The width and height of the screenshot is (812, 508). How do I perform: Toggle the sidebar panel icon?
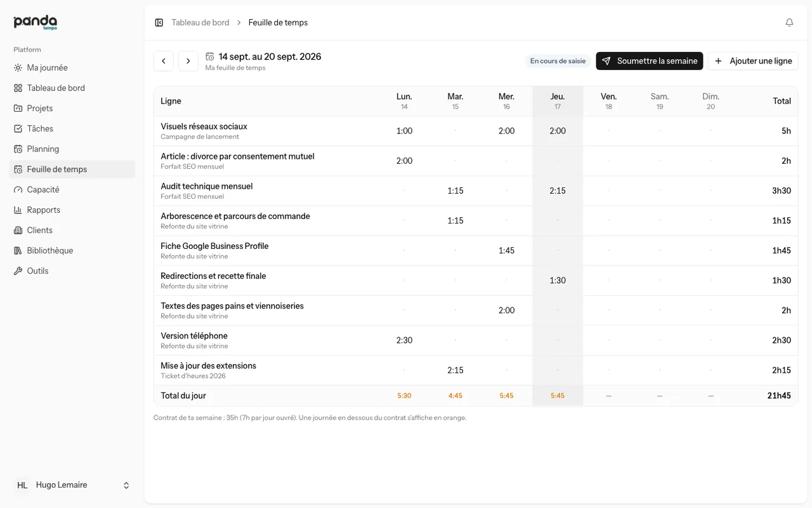(x=159, y=23)
